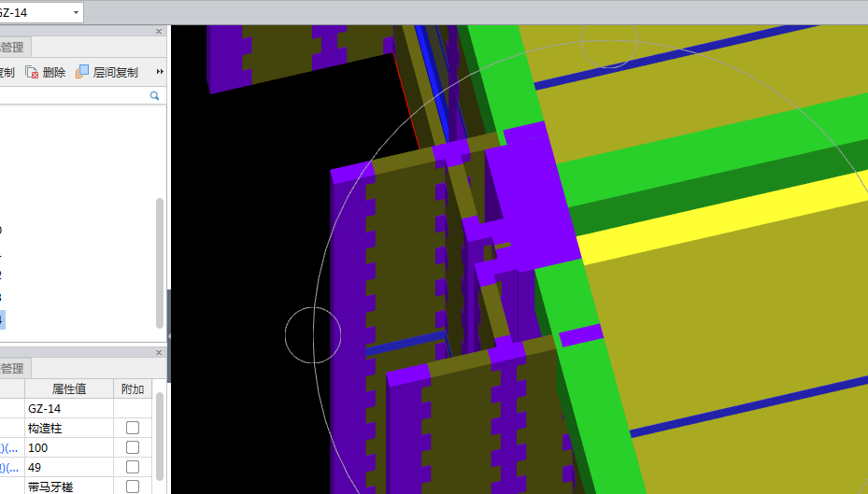Click the 构造柱 property value cell
The height and width of the screenshot is (494, 868).
(x=69, y=429)
